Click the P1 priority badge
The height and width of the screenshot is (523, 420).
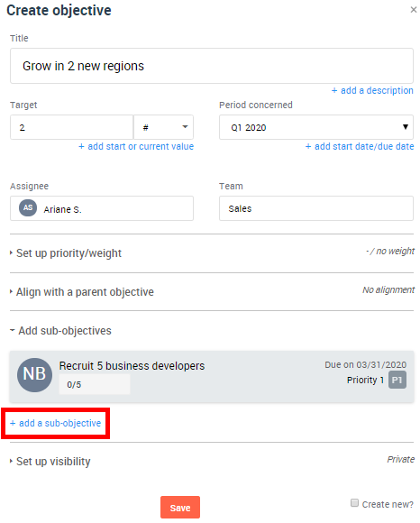[x=397, y=380]
